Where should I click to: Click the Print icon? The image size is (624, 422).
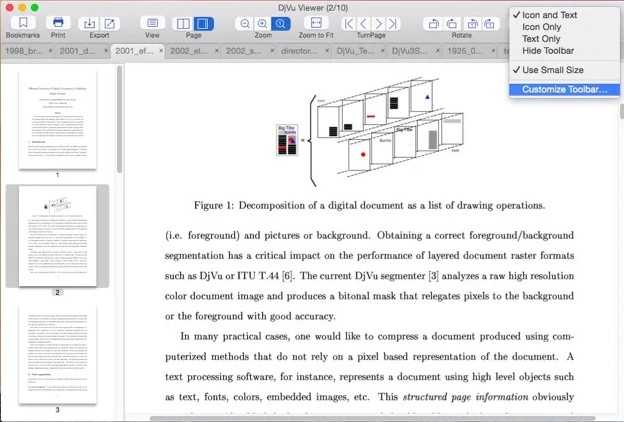pos(58,23)
